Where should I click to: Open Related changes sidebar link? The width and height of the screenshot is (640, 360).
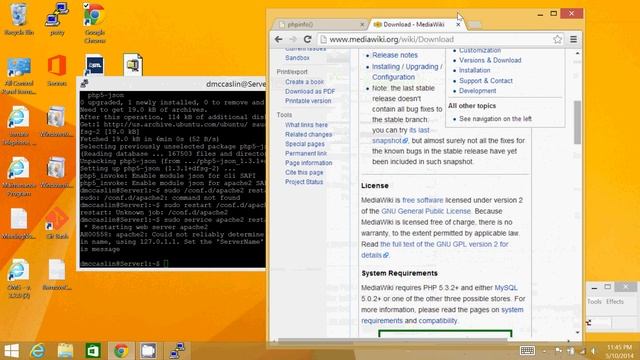(308, 134)
